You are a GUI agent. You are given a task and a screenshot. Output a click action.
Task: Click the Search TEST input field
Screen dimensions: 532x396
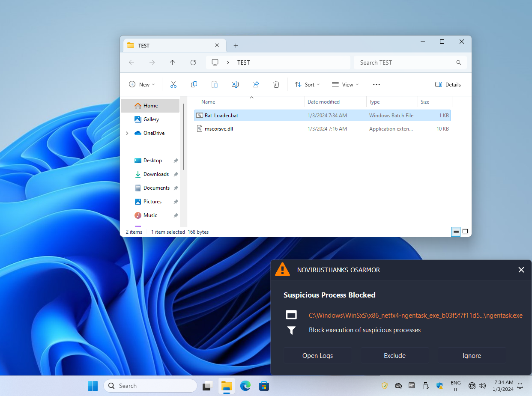[x=405, y=63]
